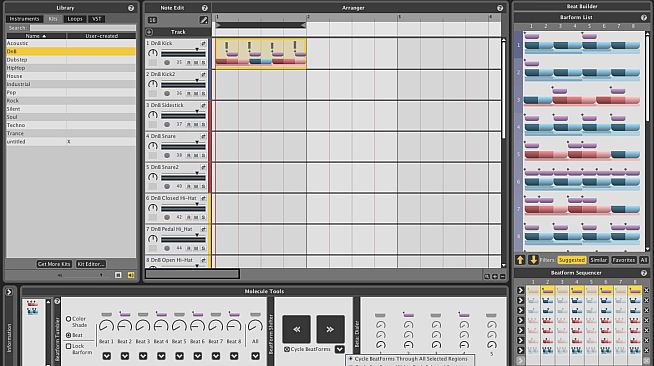Viewport: 654px width, 366px height.
Task: Remove first Beatform Sequencer row with X
Action: pos(646,290)
